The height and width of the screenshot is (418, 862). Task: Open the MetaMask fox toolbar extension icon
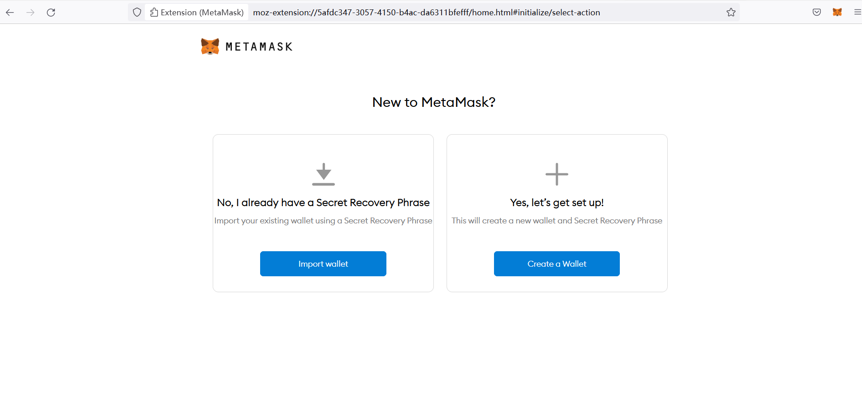(837, 12)
